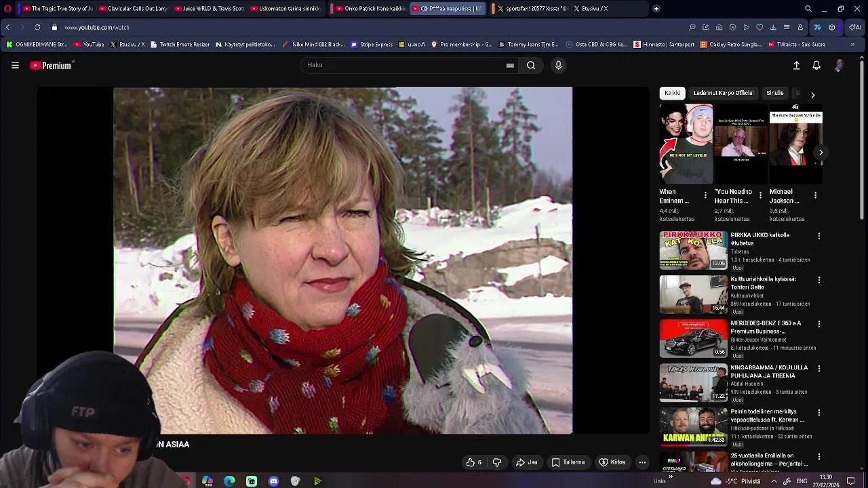Image resolution: width=868 pixels, height=488 pixels.
Task: Open Painin todellinen merkitys vapaaottelussa video
Action: (767, 415)
